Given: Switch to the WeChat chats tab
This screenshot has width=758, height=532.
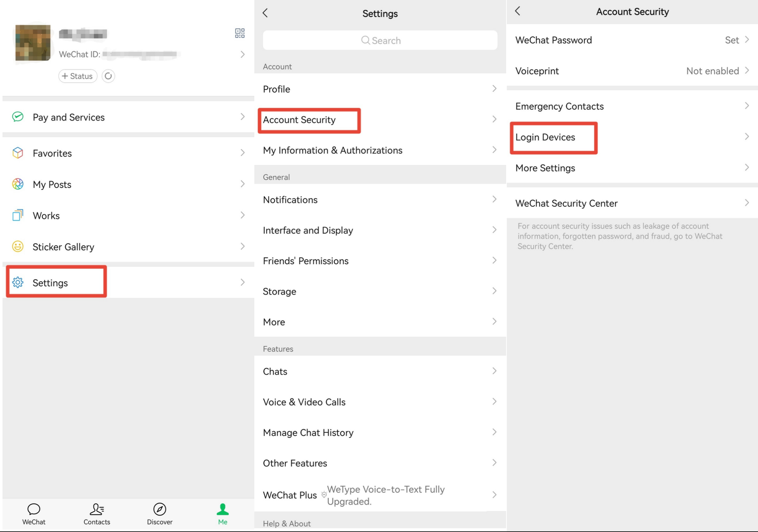Looking at the screenshot, I should tap(34, 514).
